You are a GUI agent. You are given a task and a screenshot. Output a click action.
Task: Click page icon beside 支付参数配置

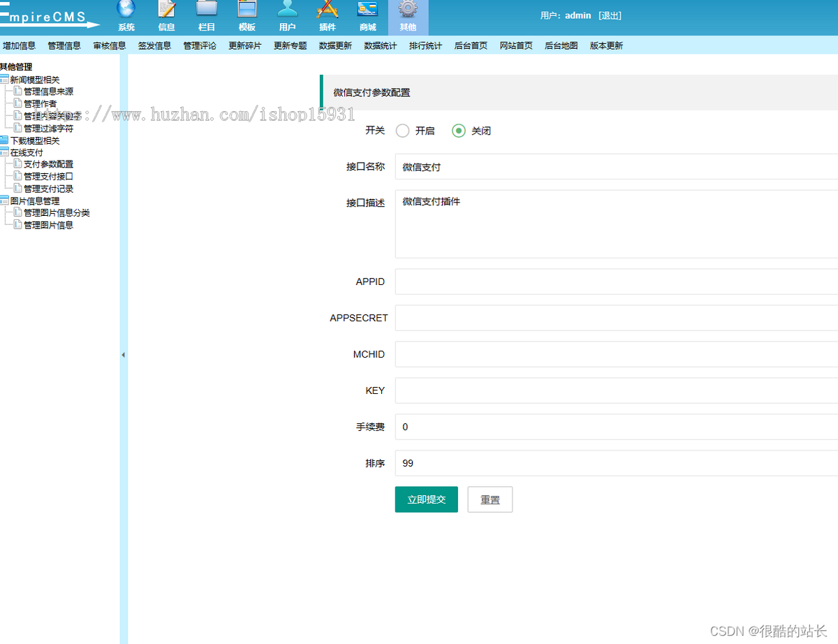point(17,164)
